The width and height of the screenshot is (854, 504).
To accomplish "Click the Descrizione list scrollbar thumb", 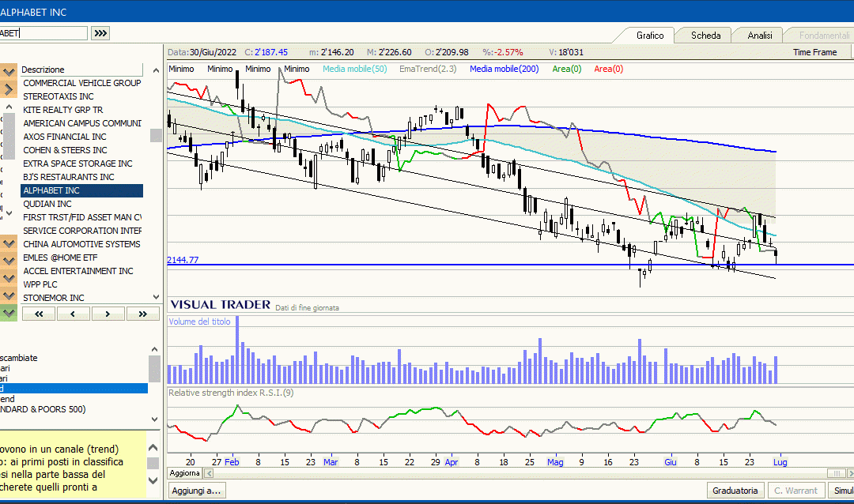I will [x=156, y=135].
